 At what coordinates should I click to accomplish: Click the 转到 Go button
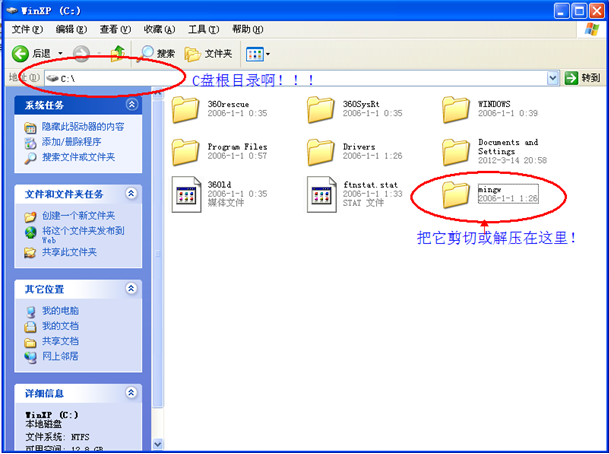pos(582,78)
